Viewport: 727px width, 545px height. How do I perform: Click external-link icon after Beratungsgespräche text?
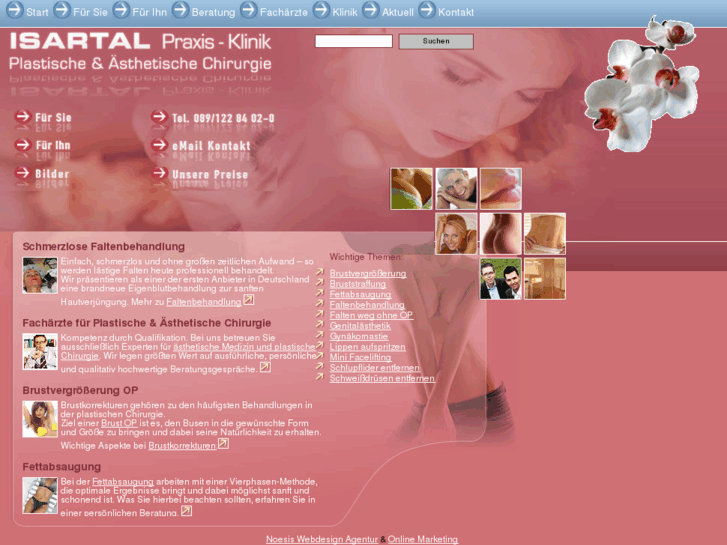click(265, 367)
